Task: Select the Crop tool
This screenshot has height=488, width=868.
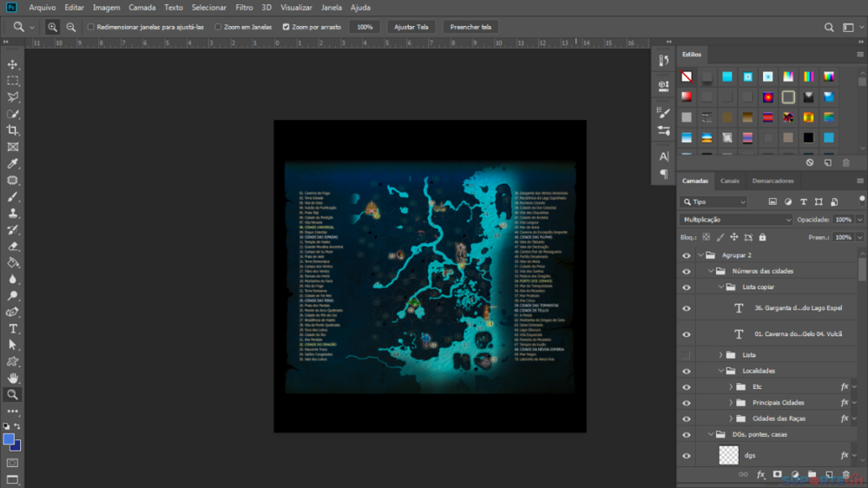Action: pos(13,130)
